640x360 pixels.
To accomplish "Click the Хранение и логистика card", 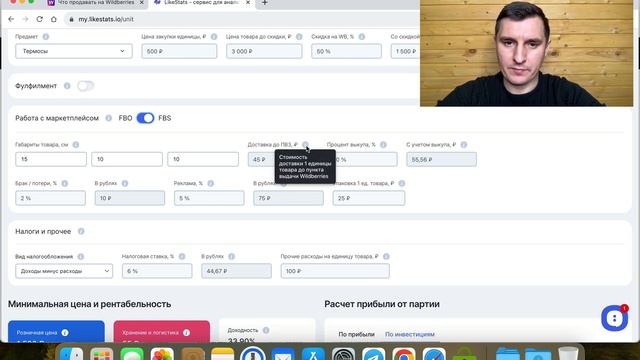I will pyautogui.click(x=162, y=331).
